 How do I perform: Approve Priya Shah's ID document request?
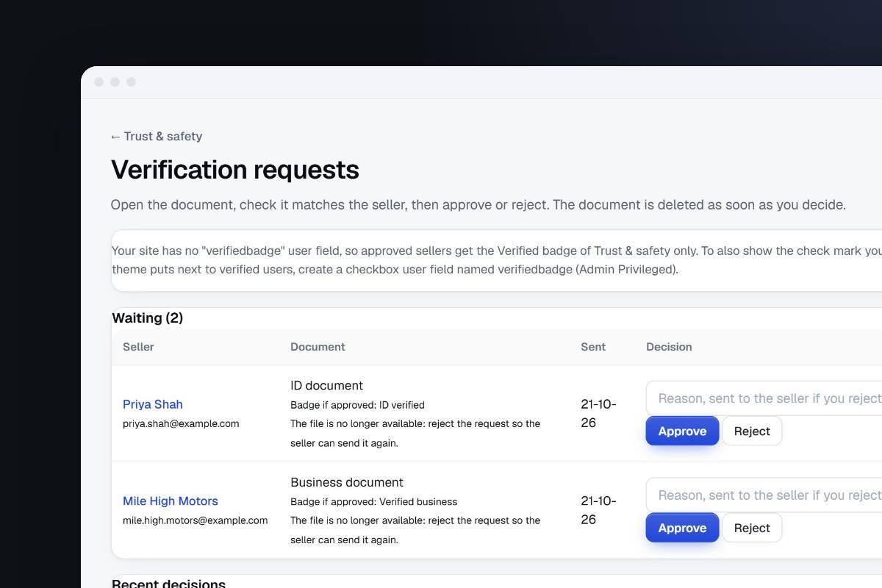[682, 431]
